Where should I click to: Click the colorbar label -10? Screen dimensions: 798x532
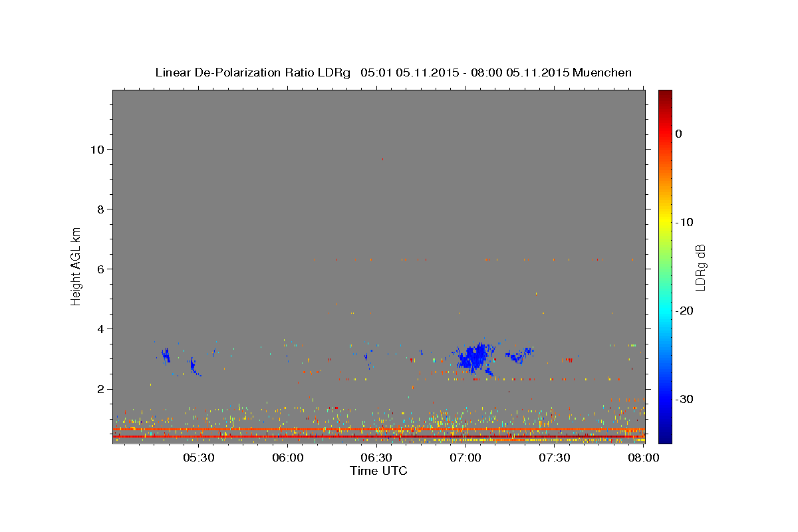[x=684, y=222]
